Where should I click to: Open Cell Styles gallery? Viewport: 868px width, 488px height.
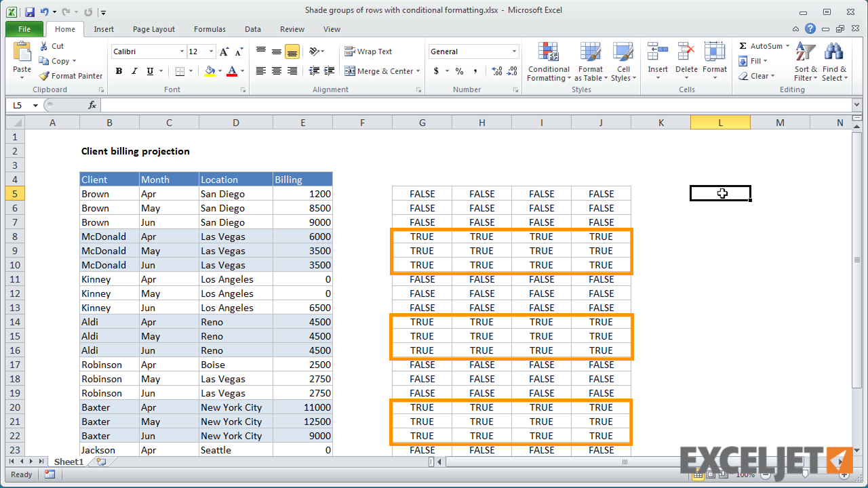(623, 62)
